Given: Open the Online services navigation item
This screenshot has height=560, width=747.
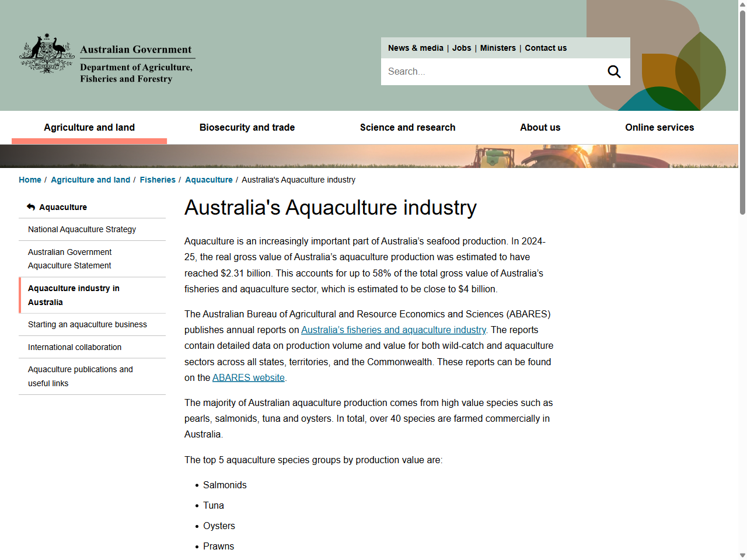Looking at the screenshot, I should (x=659, y=127).
